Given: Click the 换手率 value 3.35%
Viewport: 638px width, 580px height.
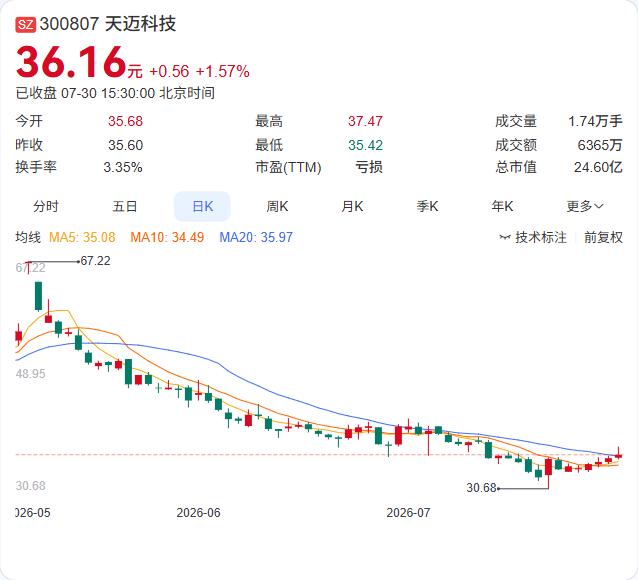Looking at the screenshot, I should click(123, 167).
